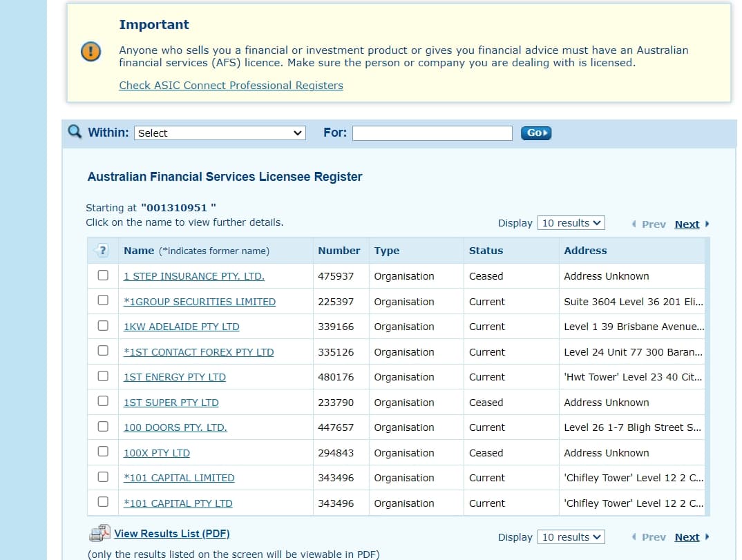742x560 pixels.
Task: Click the question mark help icon in table header
Action: 102,250
